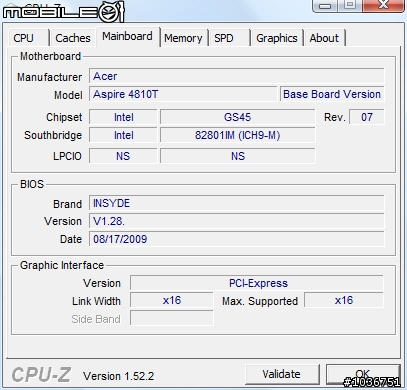407x390 pixels.
Task: Open the Graphics tab
Action: click(277, 38)
